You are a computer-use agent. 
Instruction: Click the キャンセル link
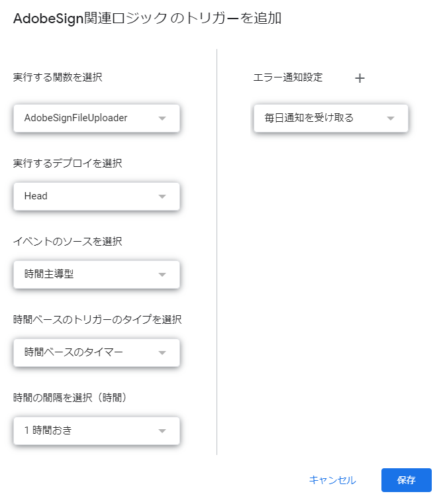pos(332,480)
